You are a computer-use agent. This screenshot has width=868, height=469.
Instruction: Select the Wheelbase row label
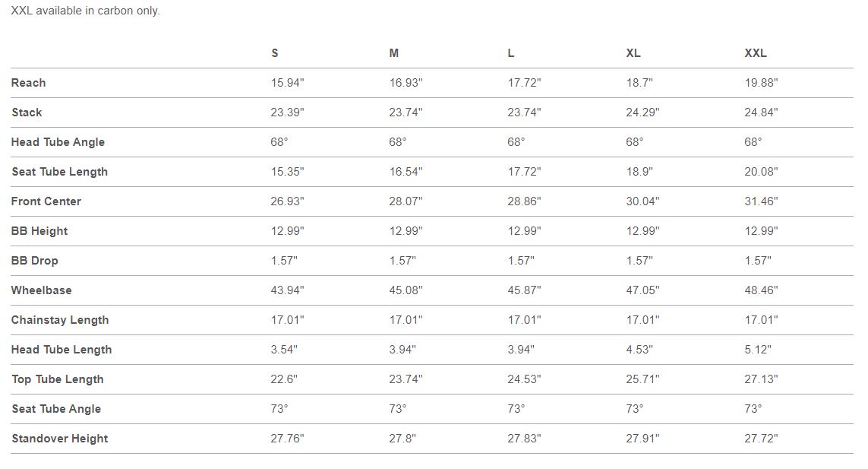tap(42, 290)
